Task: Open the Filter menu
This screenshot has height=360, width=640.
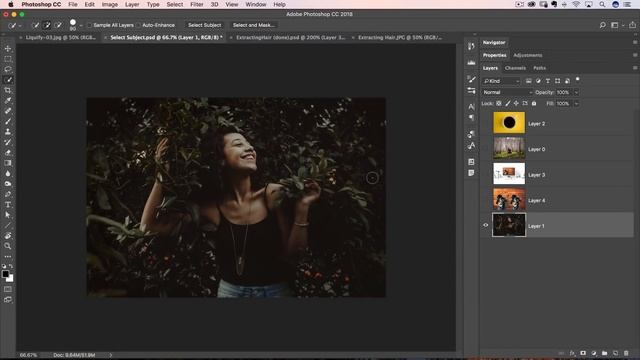Action: 197,4
